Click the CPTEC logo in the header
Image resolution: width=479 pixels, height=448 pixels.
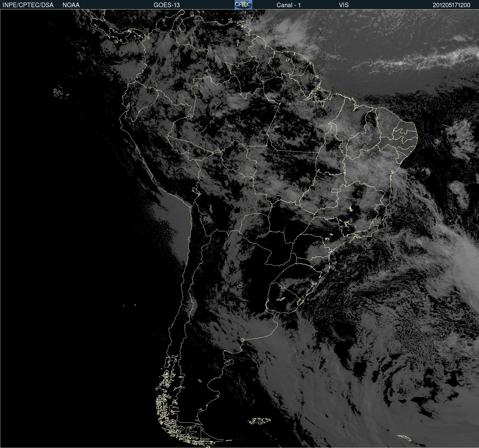243,5
